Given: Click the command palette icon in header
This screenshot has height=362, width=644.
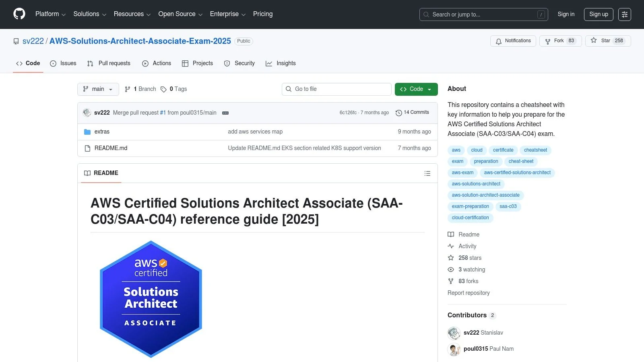Looking at the screenshot, I should click(625, 14).
